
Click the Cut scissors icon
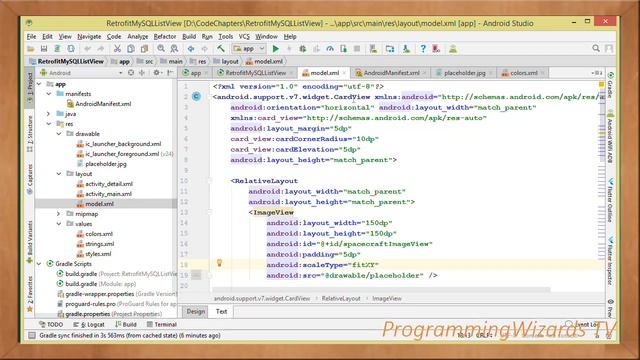117,49
